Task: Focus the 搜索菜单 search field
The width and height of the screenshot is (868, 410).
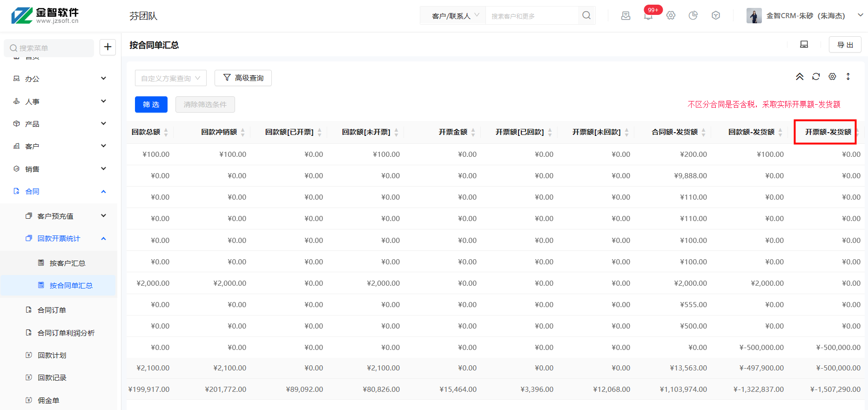Action: pyautogui.click(x=49, y=48)
